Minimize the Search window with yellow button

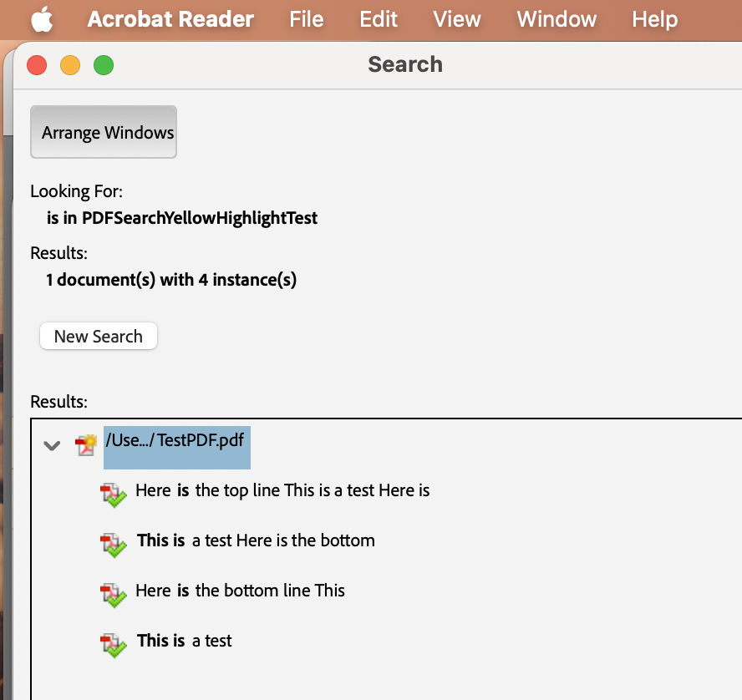point(70,65)
